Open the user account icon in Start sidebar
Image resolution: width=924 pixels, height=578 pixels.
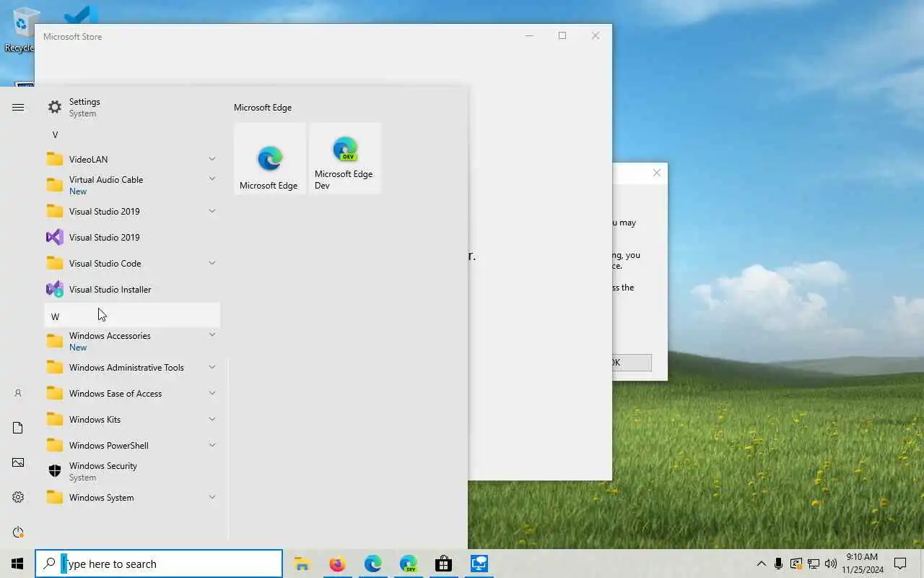[18, 393]
